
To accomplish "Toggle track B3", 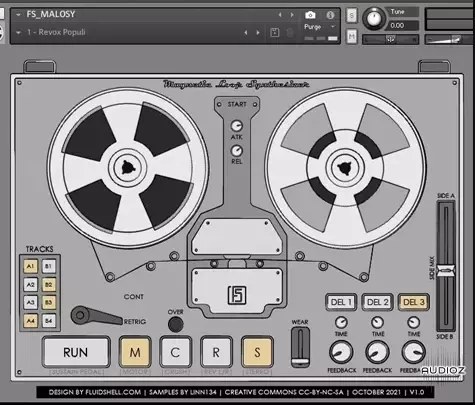I will 49,302.
